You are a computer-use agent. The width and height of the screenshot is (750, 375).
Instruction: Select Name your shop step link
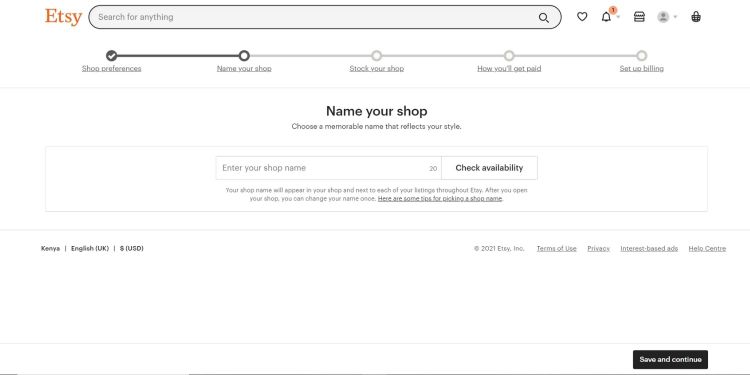(244, 68)
